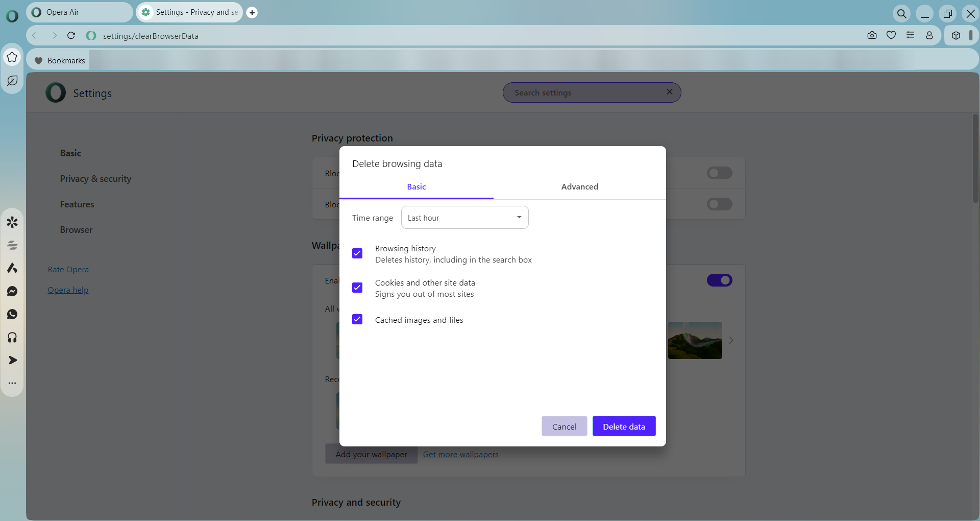This screenshot has width=980, height=521.
Task: Uncheck Cached images and files checkbox
Action: [x=357, y=319]
